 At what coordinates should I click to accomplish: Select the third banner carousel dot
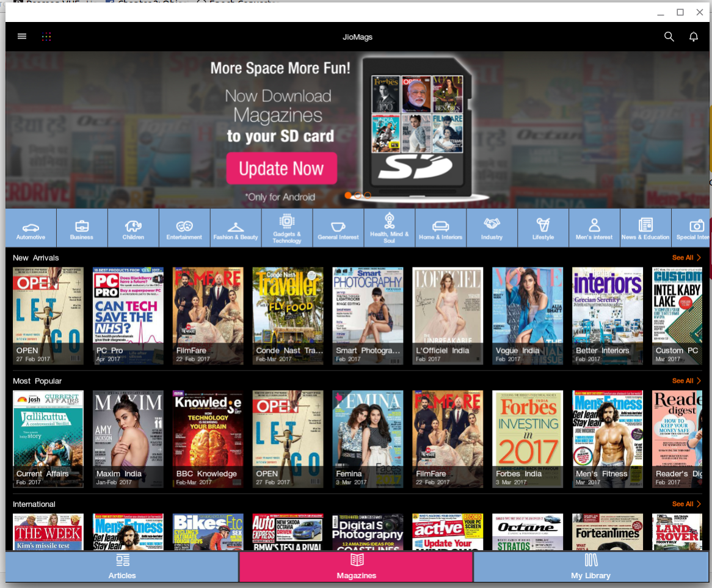click(368, 195)
